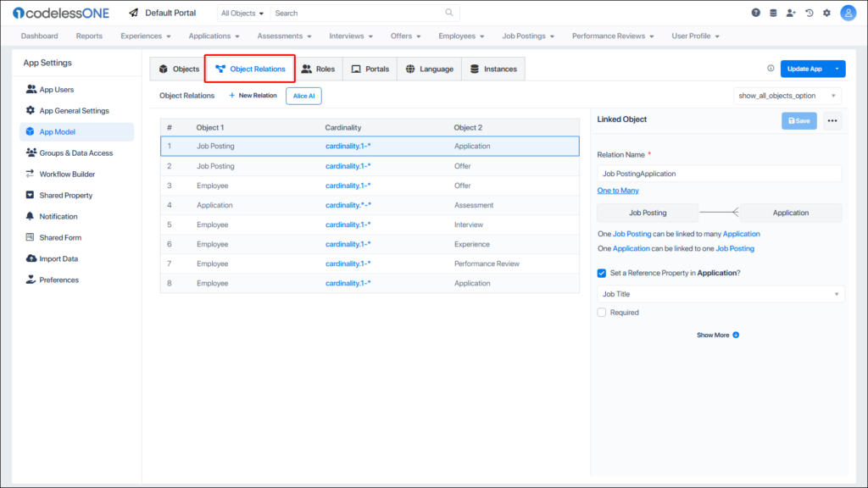Click cardinality of Employee to Offer row
868x488 pixels.
click(348, 186)
